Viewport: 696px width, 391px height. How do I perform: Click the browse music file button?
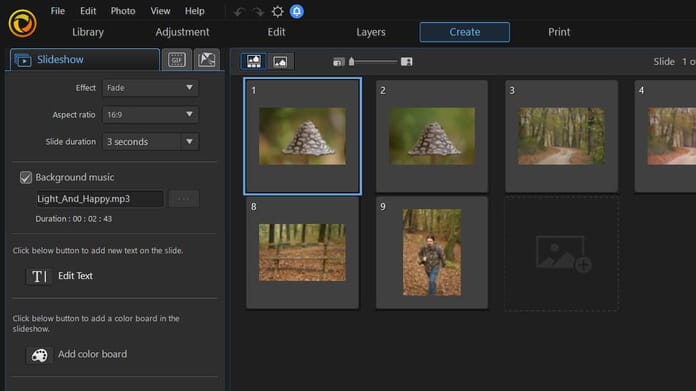click(184, 199)
